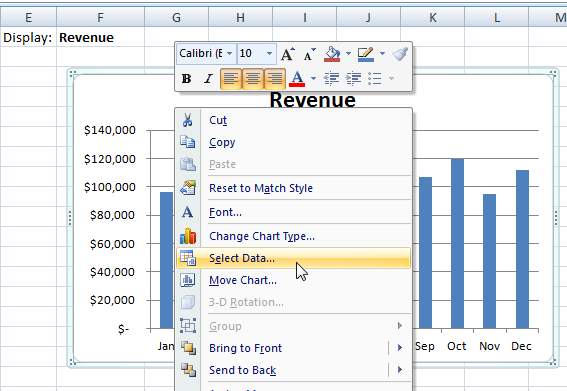Toggle Center alignment button
Screen dimensions: 567x391
click(x=253, y=78)
